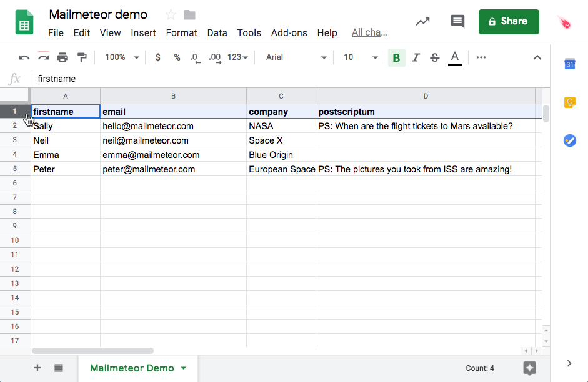This screenshot has width=588, height=382.
Task: Increase decimal places
Action: [x=215, y=57]
